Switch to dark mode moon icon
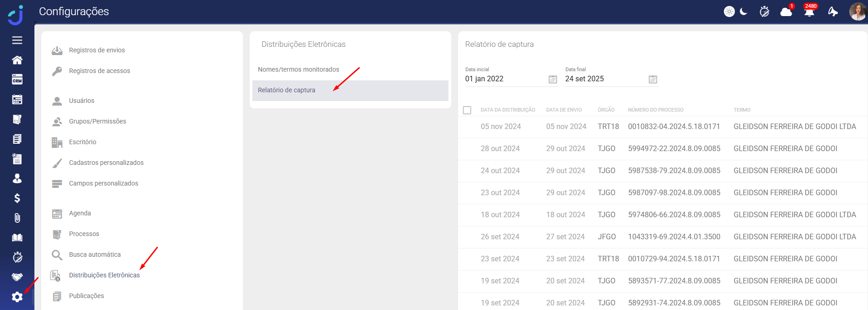The width and height of the screenshot is (868, 310). (744, 11)
